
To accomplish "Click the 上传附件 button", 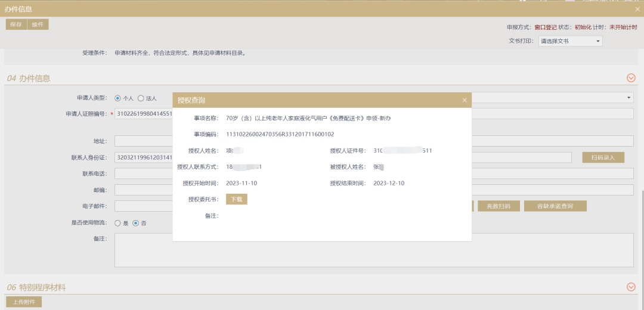I will pyautogui.click(x=24, y=302).
